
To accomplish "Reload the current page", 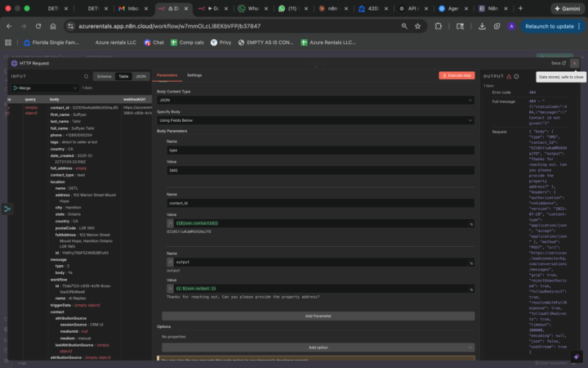I will pyautogui.click(x=38, y=26).
